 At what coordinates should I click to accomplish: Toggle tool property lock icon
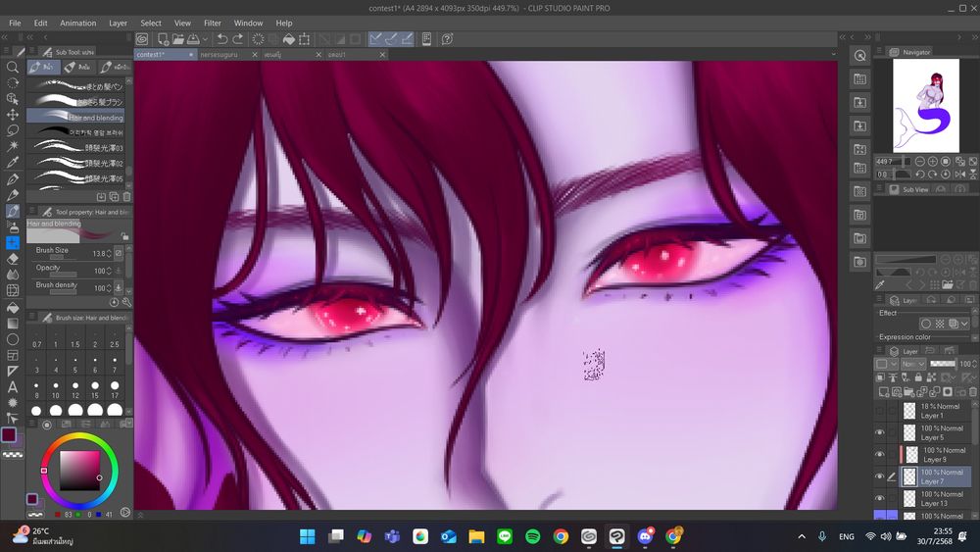pyautogui.click(x=125, y=236)
